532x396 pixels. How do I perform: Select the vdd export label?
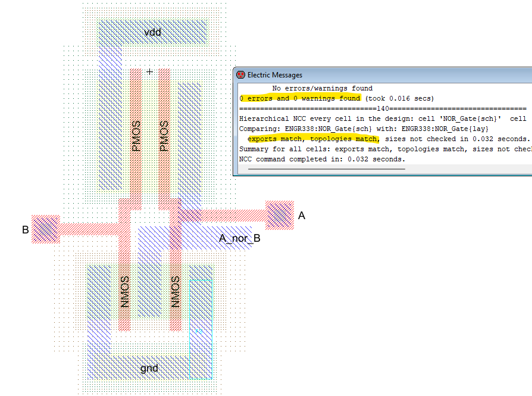tap(152, 32)
